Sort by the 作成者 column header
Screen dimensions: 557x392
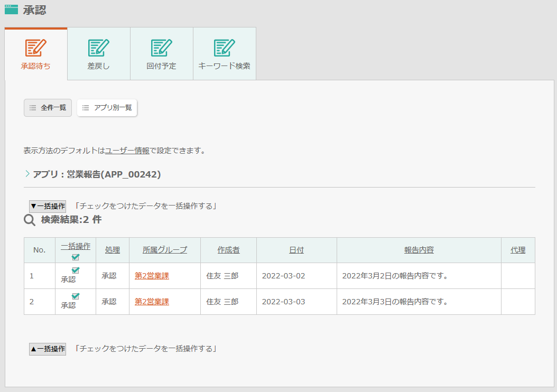pyautogui.click(x=228, y=250)
